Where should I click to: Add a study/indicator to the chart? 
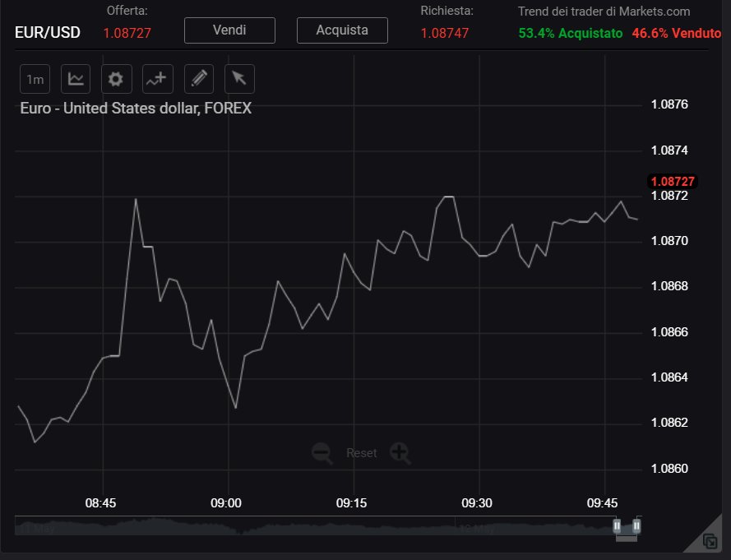pos(157,79)
